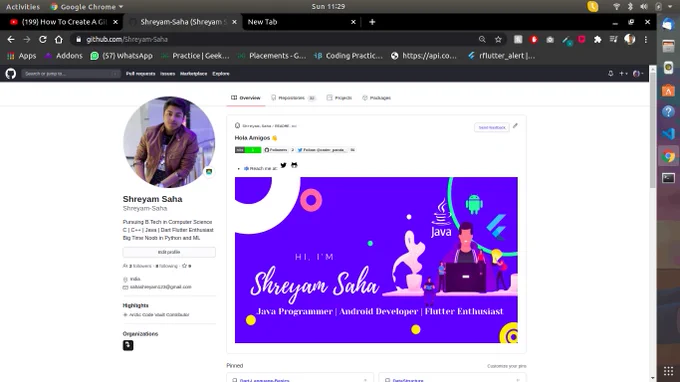Click the Shreyam Saha banner image
Screen dimensions: 680x382
376,260
